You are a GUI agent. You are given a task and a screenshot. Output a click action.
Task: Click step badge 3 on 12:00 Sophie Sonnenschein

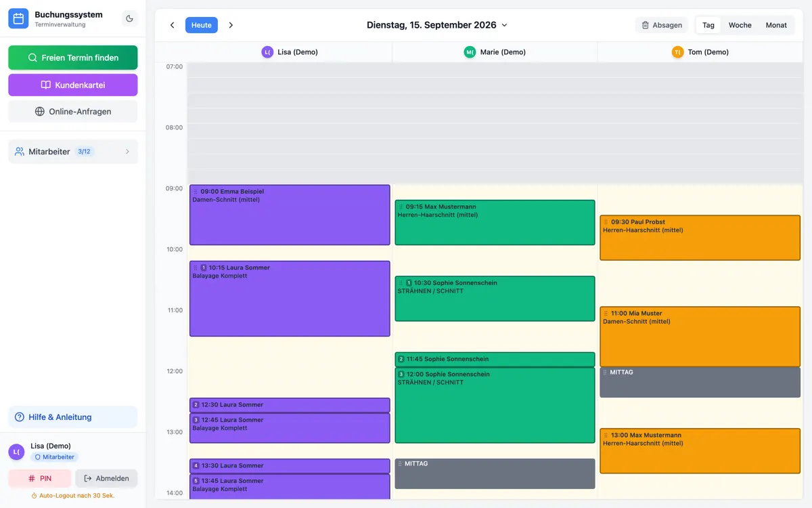point(401,375)
